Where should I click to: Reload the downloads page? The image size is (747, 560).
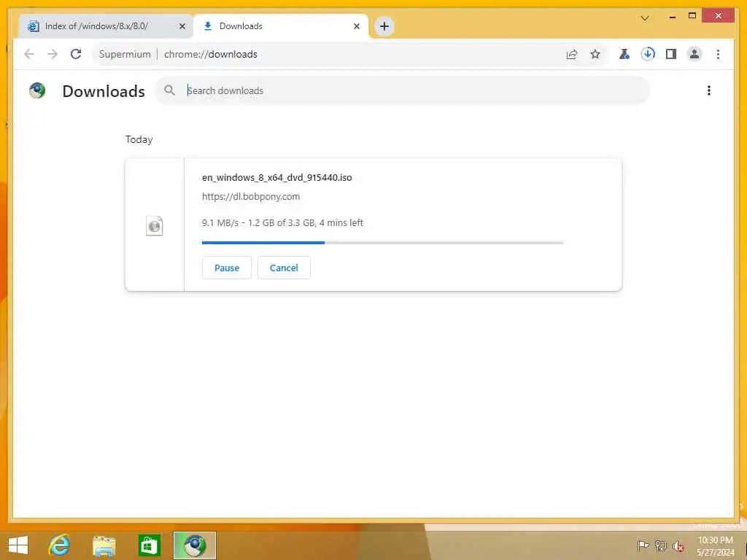point(76,54)
